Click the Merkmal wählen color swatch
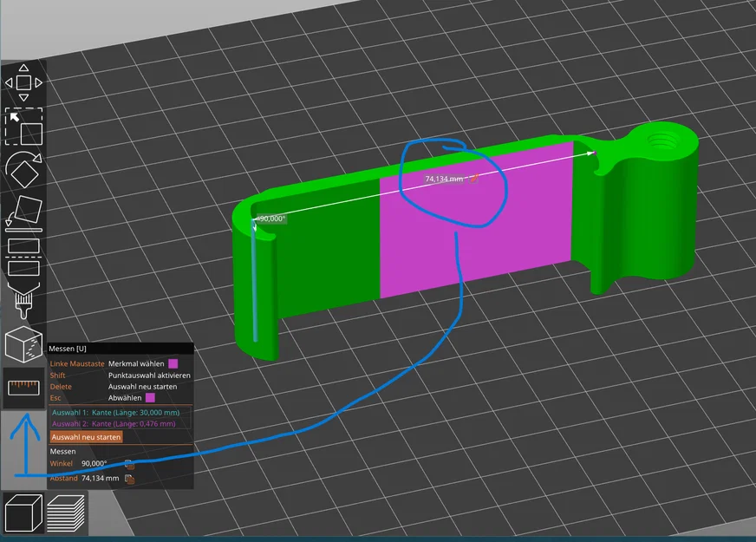Screen dimensions: 756x542 (173, 363)
